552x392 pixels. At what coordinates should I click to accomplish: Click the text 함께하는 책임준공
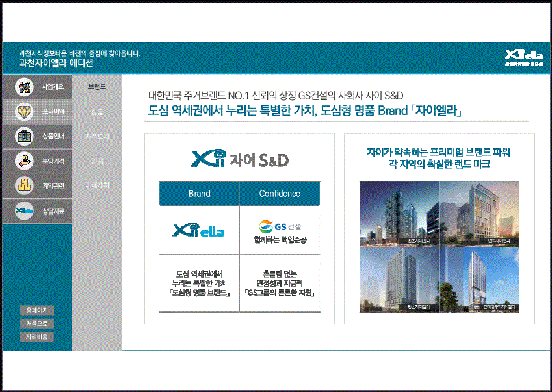pyautogui.click(x=280, y=240)
